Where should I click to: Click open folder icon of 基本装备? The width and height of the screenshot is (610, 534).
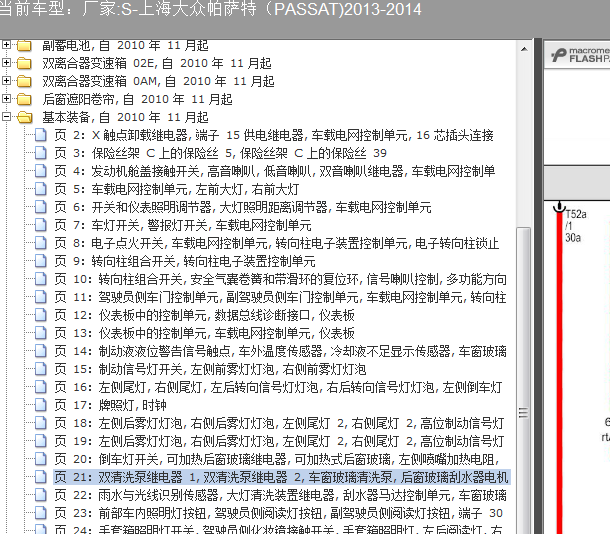coord(25,117)
